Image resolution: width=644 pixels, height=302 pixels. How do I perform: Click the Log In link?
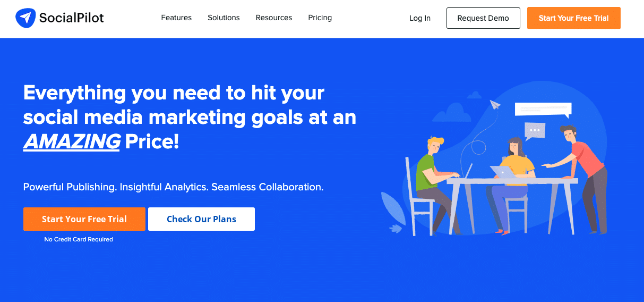point(420,18)
